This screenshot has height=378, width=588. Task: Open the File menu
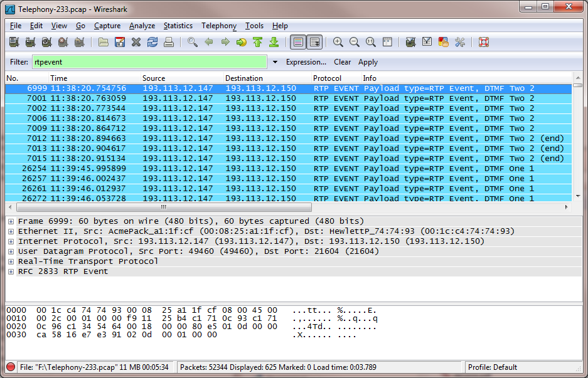16,26
